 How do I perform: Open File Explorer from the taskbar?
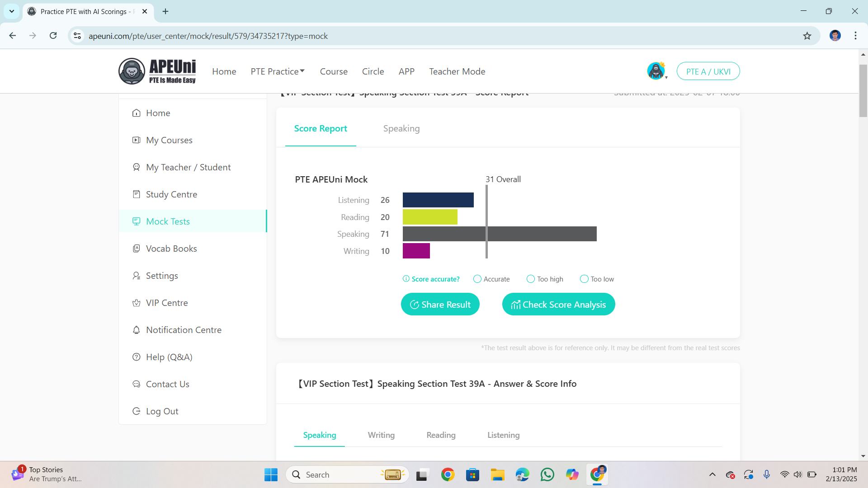(x=497, y=474)
